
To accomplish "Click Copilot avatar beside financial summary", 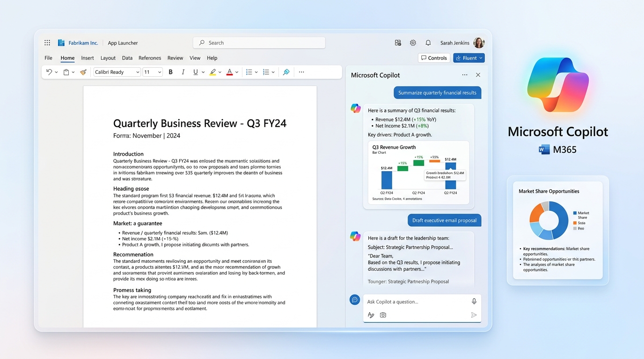I will pyautogui.click(x=356, y=108).
